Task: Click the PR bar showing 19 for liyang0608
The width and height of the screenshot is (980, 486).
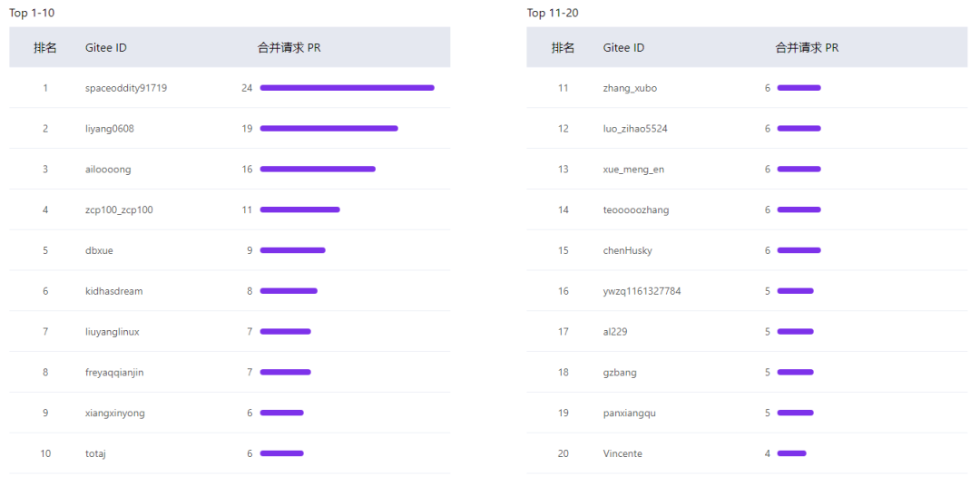Action: point(328,129)
